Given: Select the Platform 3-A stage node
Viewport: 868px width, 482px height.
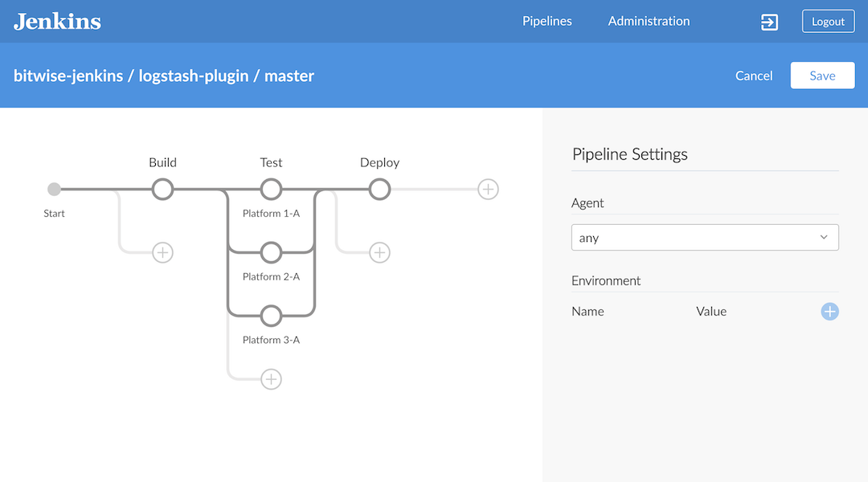Looking at the screenshot, I should click(271, 316).
